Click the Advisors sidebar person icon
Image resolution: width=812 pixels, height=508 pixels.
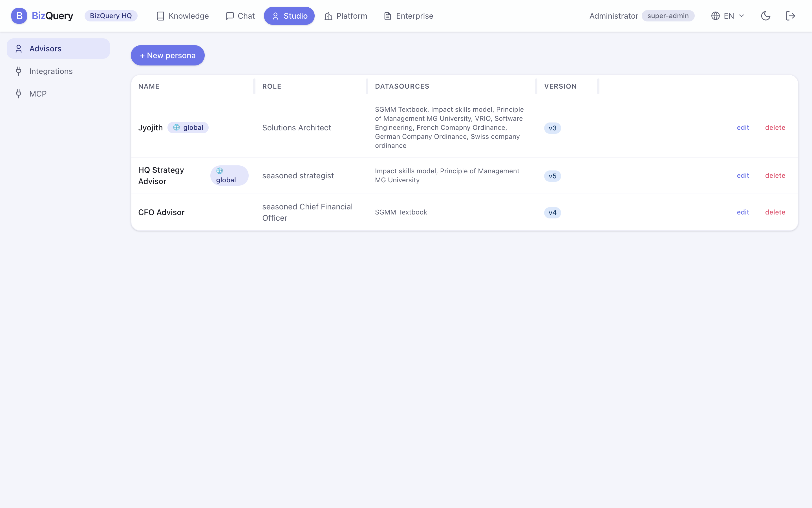pos(19,49)
